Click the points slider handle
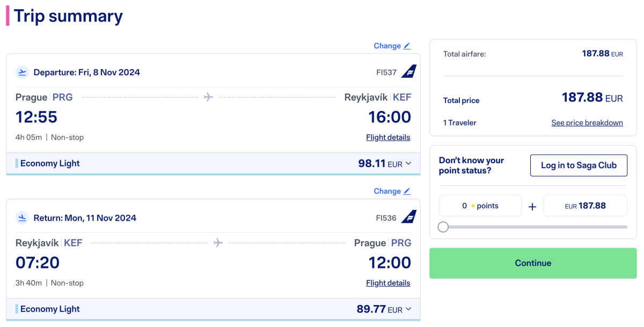This screenshot has height=327, width=644. coord(443,227)
